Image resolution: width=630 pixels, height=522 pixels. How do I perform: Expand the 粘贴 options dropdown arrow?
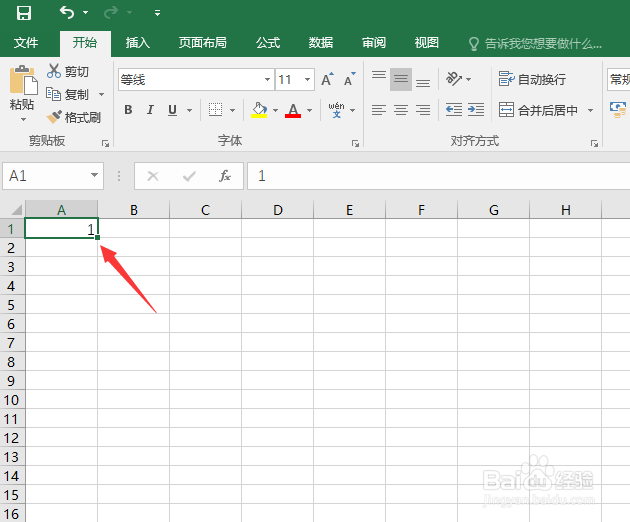23,119
